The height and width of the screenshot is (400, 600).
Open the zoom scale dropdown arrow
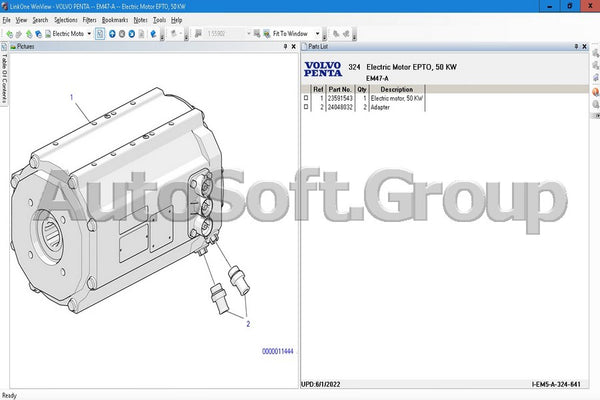[x=249, y=34]
